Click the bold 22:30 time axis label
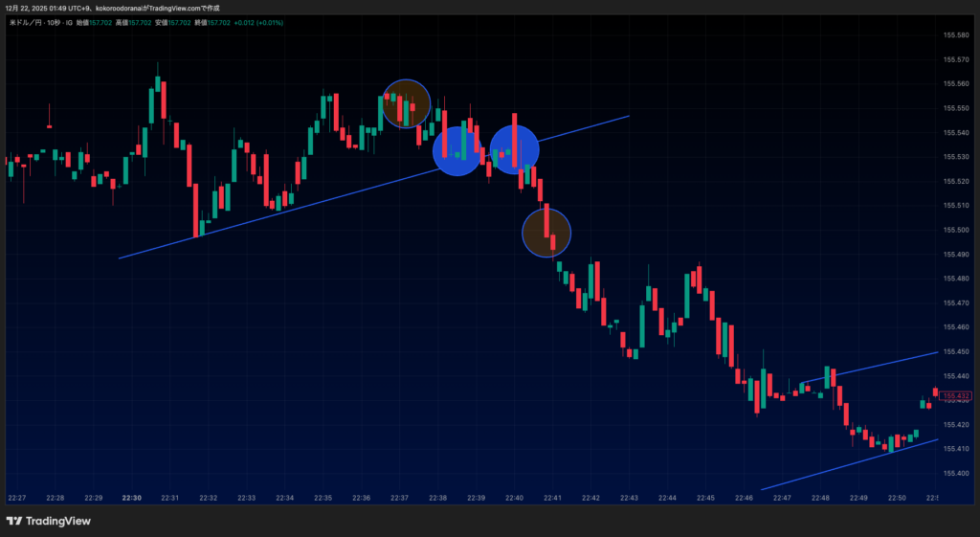Screen dimensions: 980x537 pos(132,498)
